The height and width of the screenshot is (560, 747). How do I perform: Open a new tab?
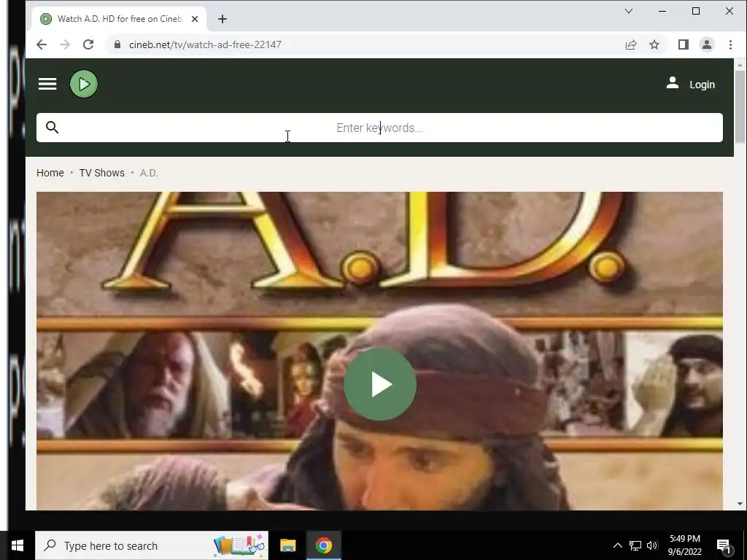(x=222, y=19)
